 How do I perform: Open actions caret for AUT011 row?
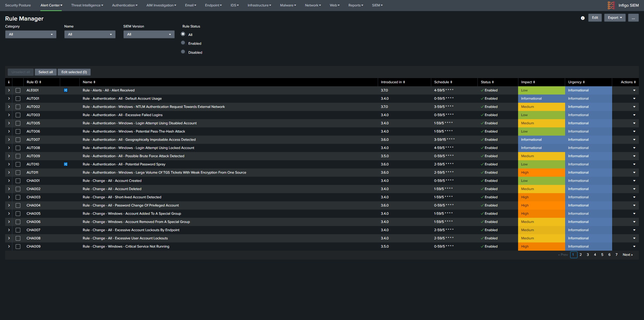tap(634, 173)
